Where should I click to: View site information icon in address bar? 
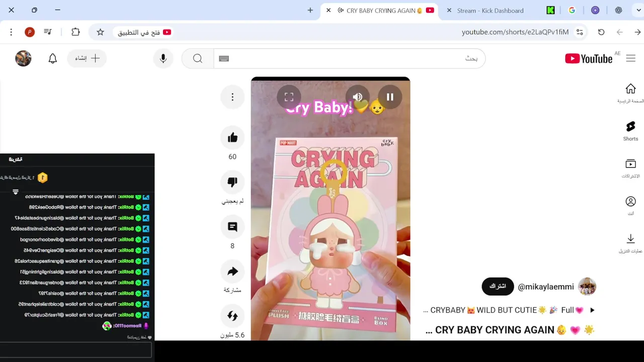pos(580,32)
